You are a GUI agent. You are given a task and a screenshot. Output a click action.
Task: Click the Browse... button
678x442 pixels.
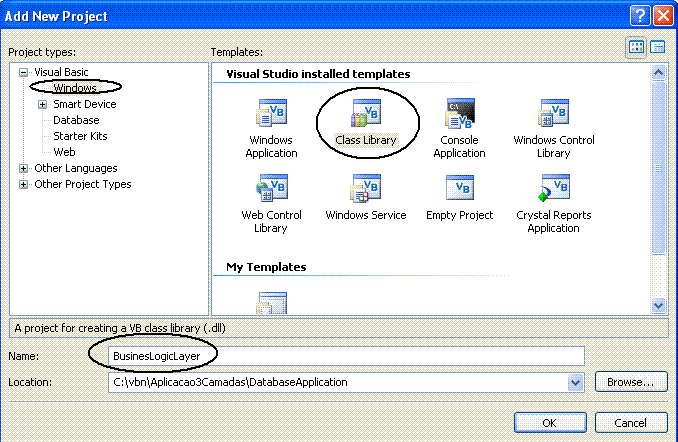tap(631, 382)
